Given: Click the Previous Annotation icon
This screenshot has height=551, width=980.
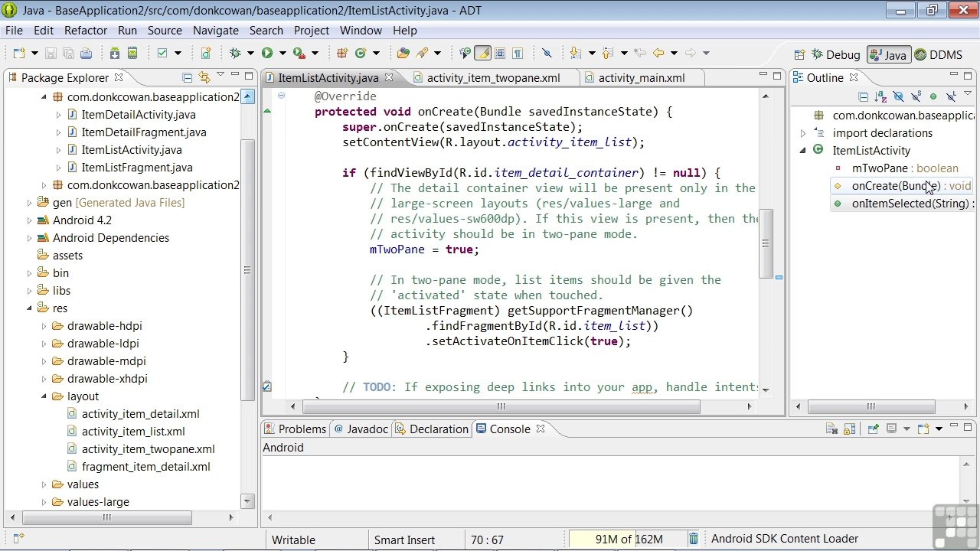Looking at the screenshot, I should [607, 53].
